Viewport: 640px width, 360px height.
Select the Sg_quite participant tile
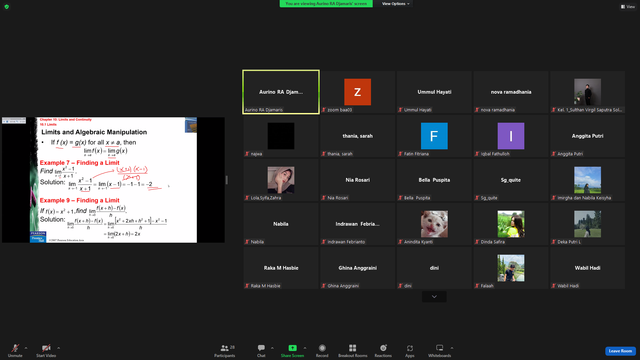click(511, 180)
